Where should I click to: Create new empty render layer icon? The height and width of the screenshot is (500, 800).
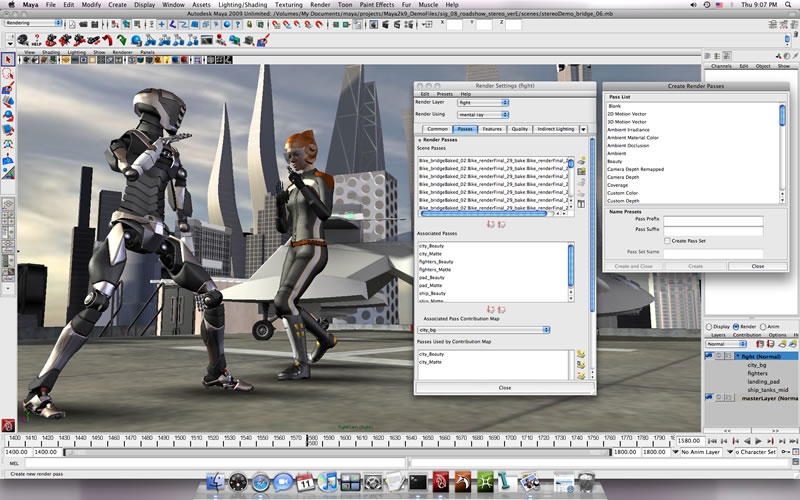click(782, 344)
